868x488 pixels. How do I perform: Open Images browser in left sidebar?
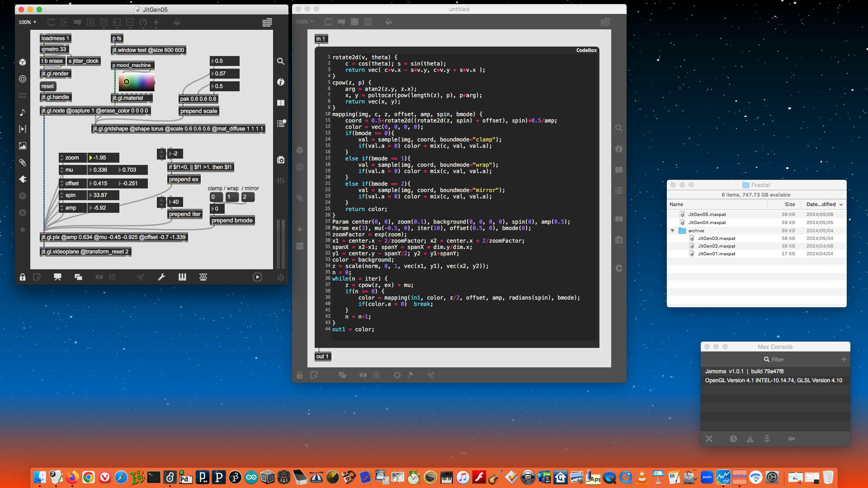click(23, 146)
